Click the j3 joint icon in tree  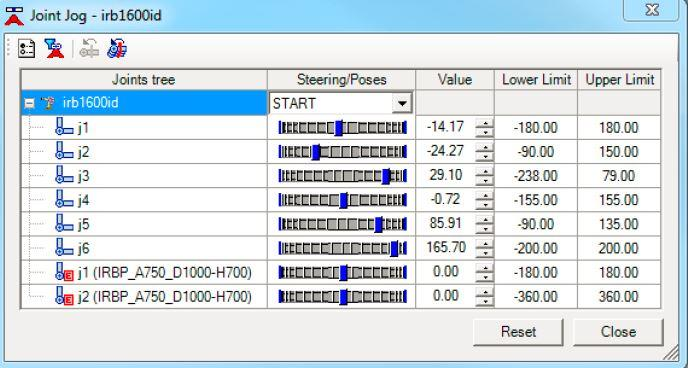64,176
